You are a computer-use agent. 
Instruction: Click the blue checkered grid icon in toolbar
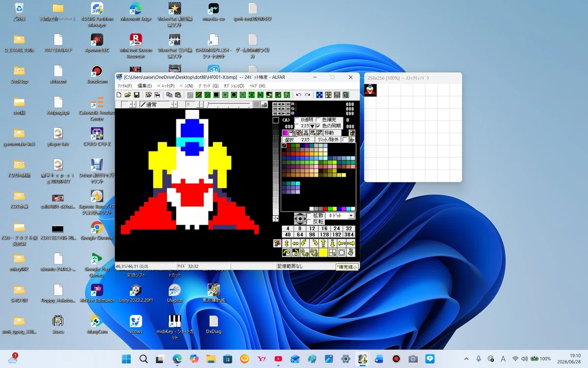pyautogui.click(x=319, y=95)
